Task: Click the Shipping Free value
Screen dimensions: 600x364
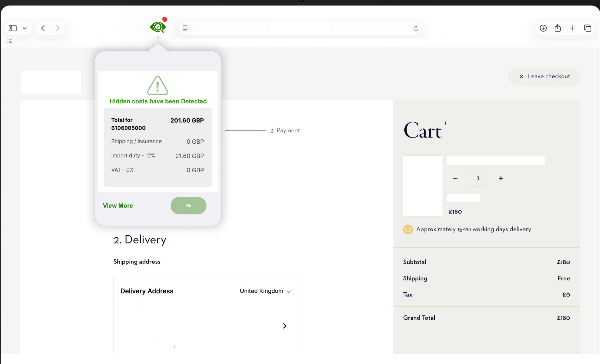Action: click(564, 278)
